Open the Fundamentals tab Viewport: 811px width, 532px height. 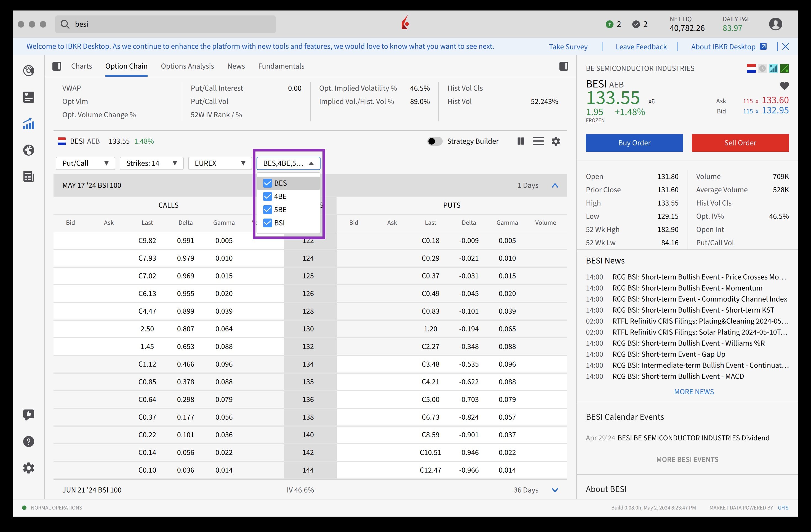(281, 66)
